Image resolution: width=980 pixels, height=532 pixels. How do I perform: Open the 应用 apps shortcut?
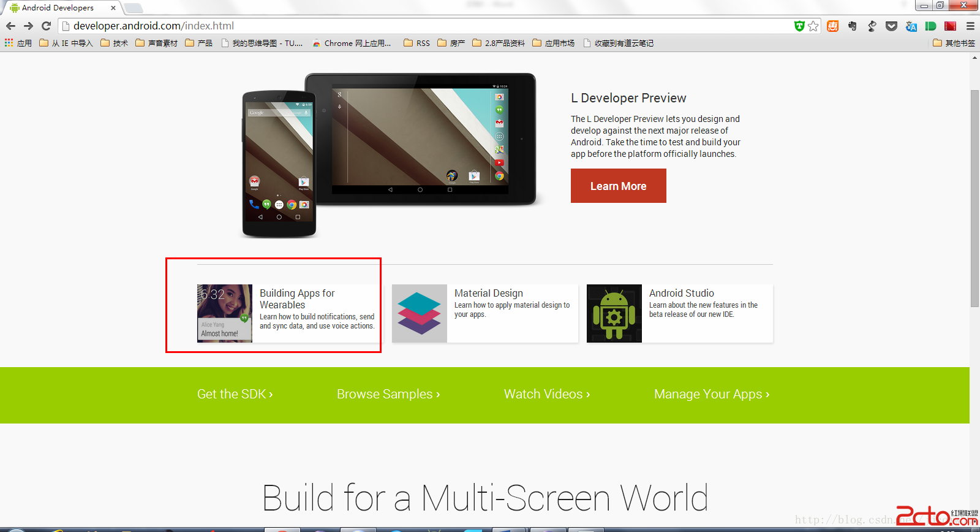point(18,43)
